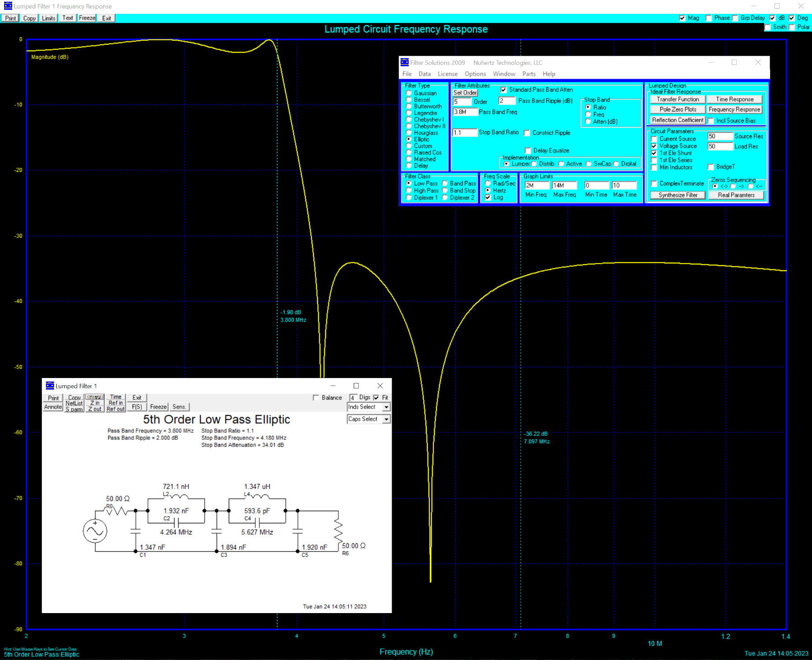The image size is (812, 660).
Task: Click the Real Paramters button
Action: coord(736,195)
